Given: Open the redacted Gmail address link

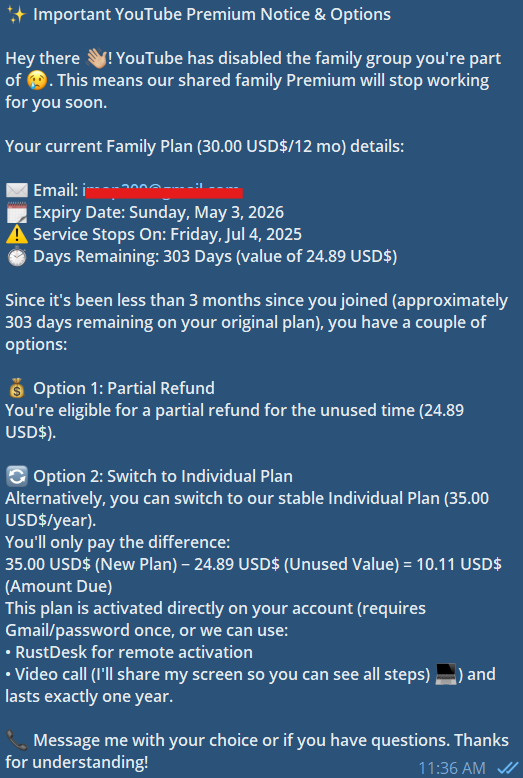Looking at the screenshot, I should 162,191.
